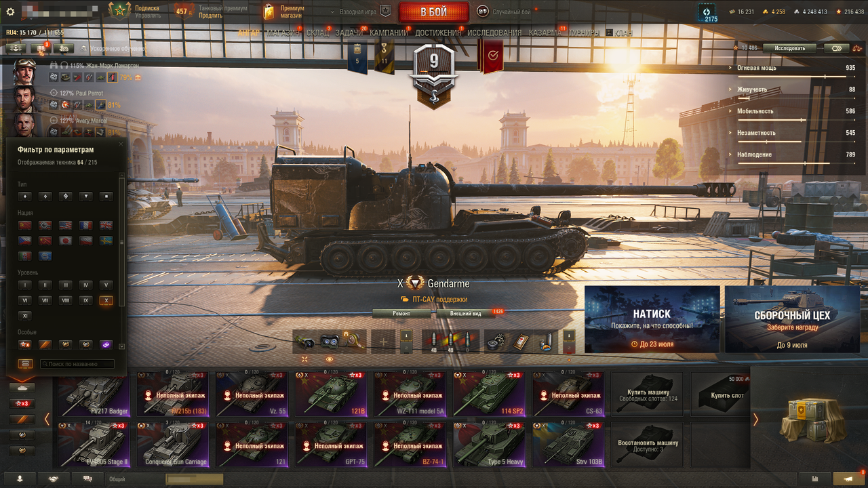Click the filter panel scrollbar
The image size is (868, 488).
point(122,261)
